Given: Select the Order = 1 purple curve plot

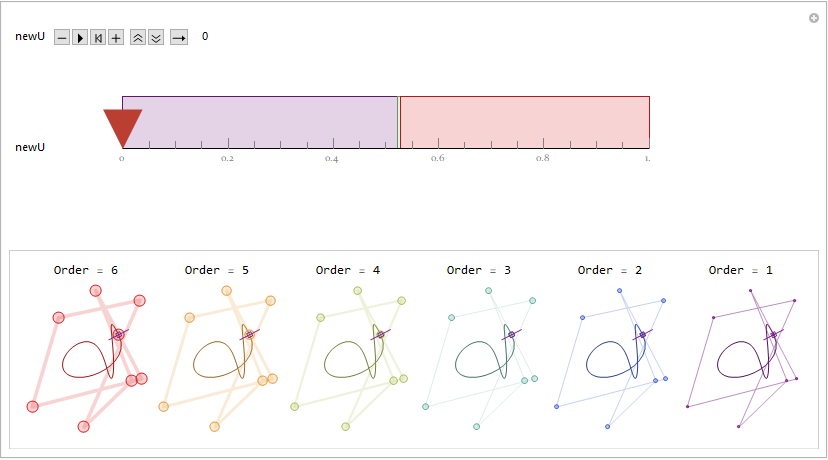Looking at the screenshot, I should pos(742,359).
